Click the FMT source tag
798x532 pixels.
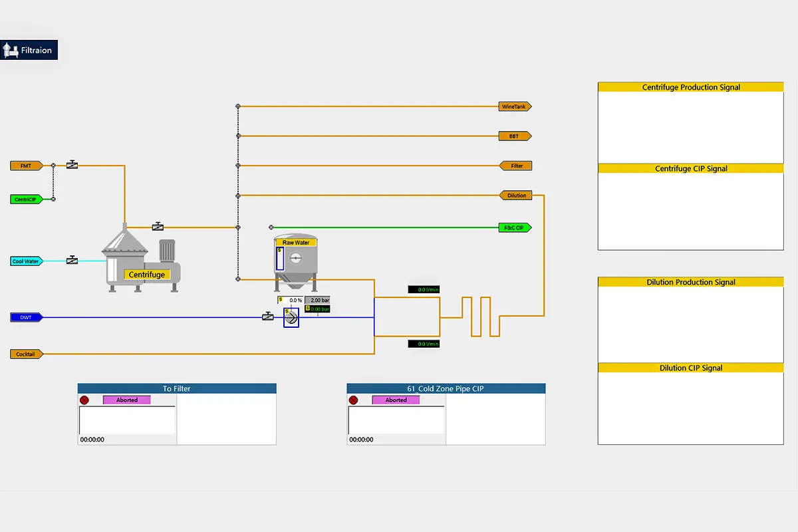[x=27, y=166]
